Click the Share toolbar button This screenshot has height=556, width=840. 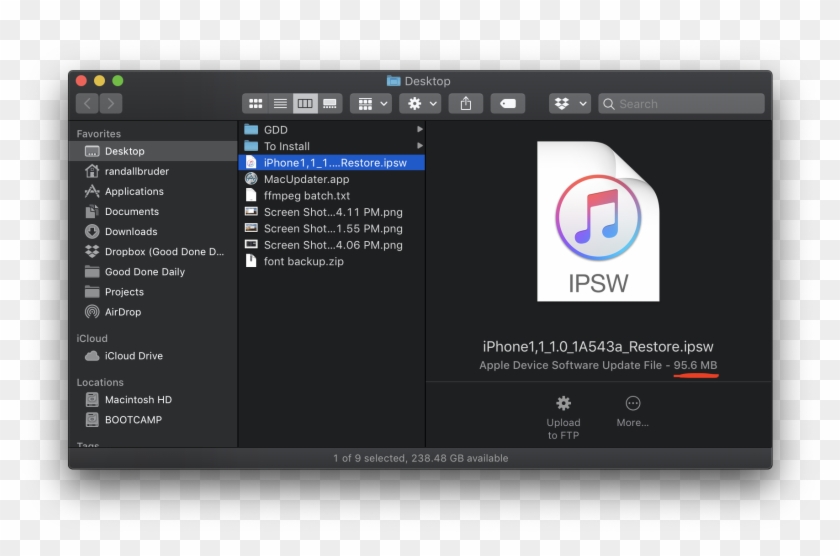(x=466, y=104)
